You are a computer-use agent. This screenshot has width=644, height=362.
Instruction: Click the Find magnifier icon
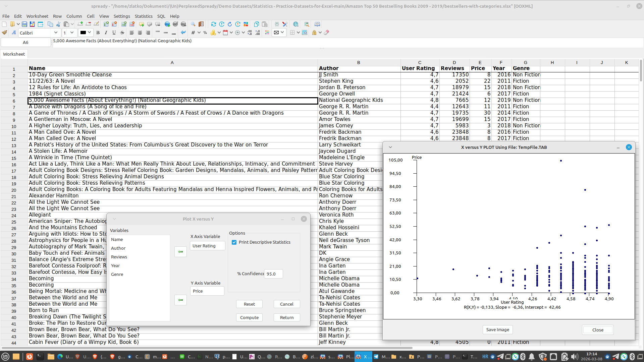193,24
